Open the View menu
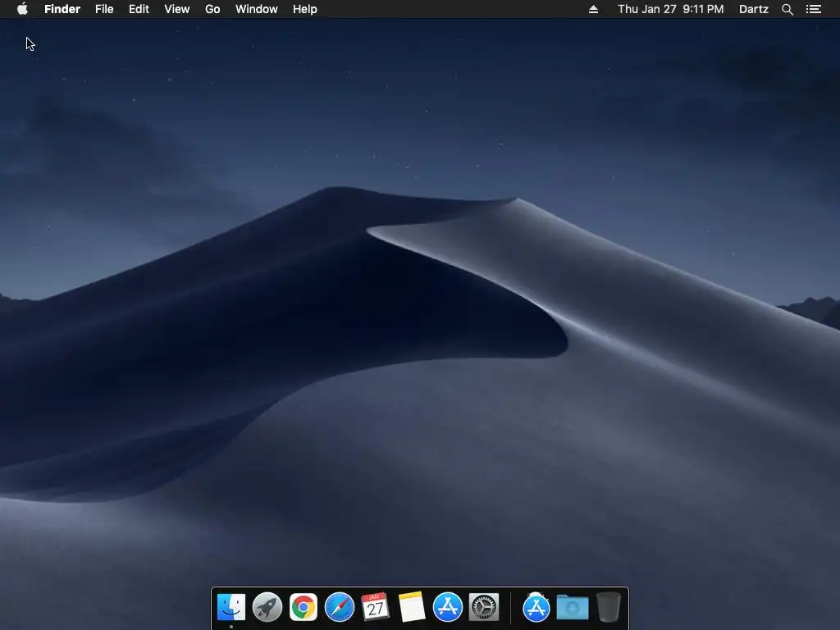This screenshot has height=630, width=840. [177, 9]
